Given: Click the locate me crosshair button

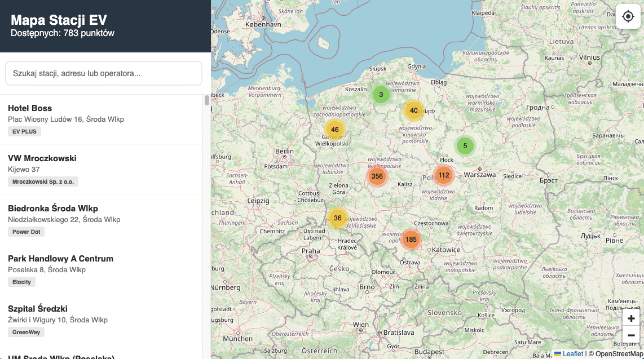Looking at the screenshot, I should point(628,16).
